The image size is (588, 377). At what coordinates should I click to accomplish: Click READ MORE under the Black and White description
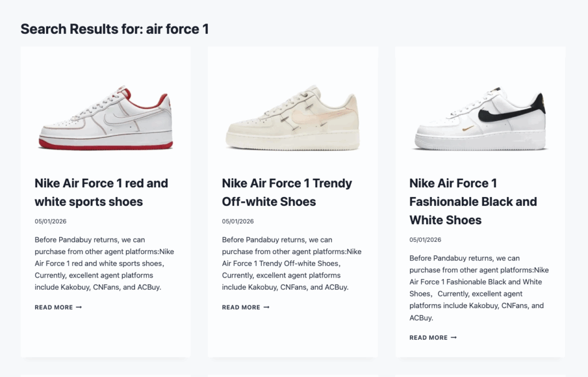click(428, 337)
